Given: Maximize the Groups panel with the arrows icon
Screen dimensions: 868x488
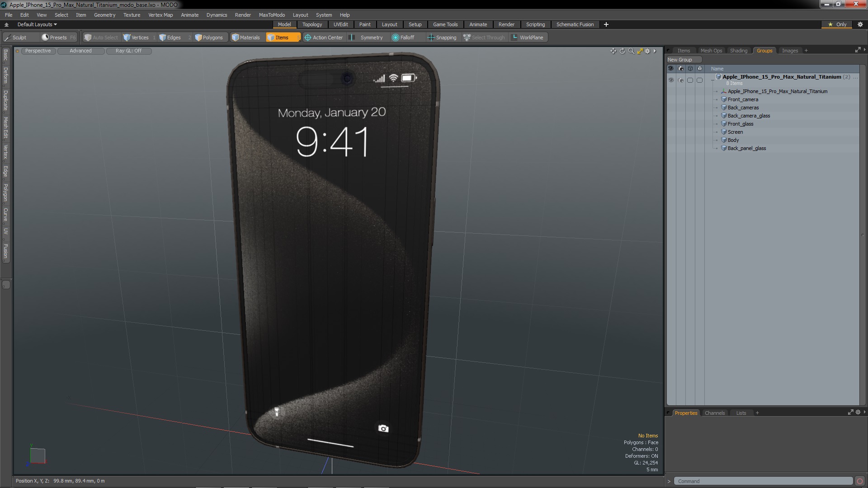Looking at the screenshot, I should point(858,50).
